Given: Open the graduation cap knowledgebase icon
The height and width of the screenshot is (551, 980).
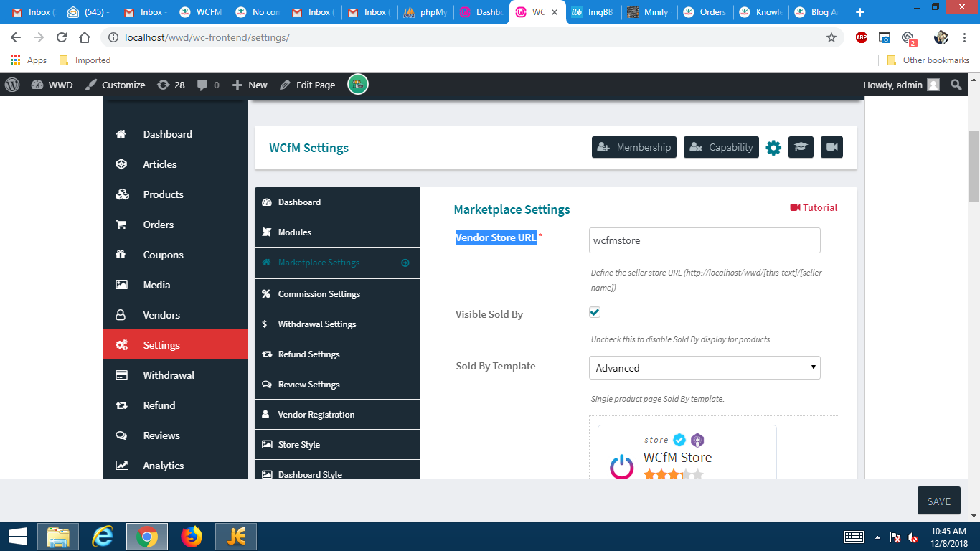Looking at the screenshot, I should click(x=801, y=147).
